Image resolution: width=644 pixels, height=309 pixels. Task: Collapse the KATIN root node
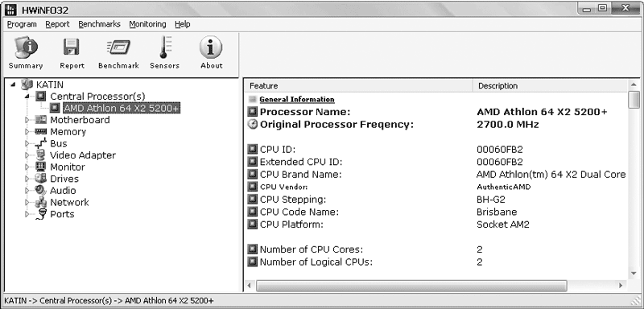pyautogui.click(x=13, y=84)
